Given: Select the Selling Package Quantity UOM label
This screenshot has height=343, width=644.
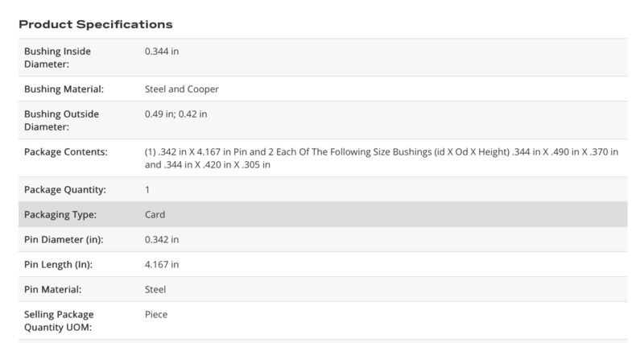Looking at the screenshot, I should tap(58, 321).
